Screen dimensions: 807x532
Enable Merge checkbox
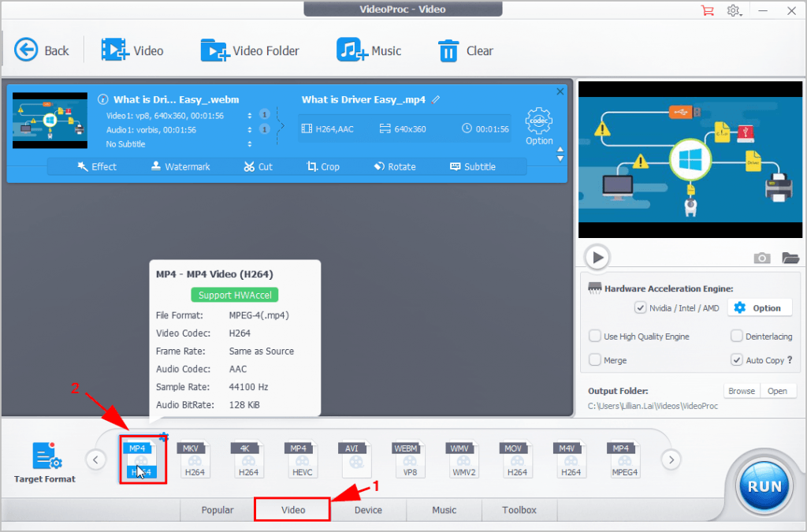click(594, 359)
